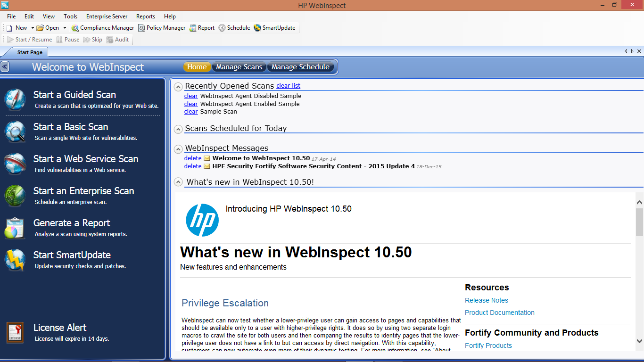This screenshot has width=644, height=362.
Task: Click the Audit toolbar button
Action: click(117, 40)
